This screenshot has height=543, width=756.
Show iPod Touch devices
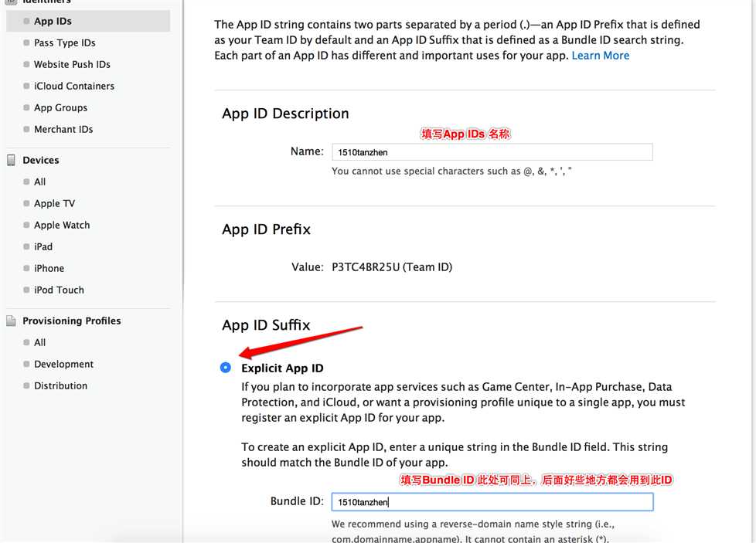pos(59,290)
